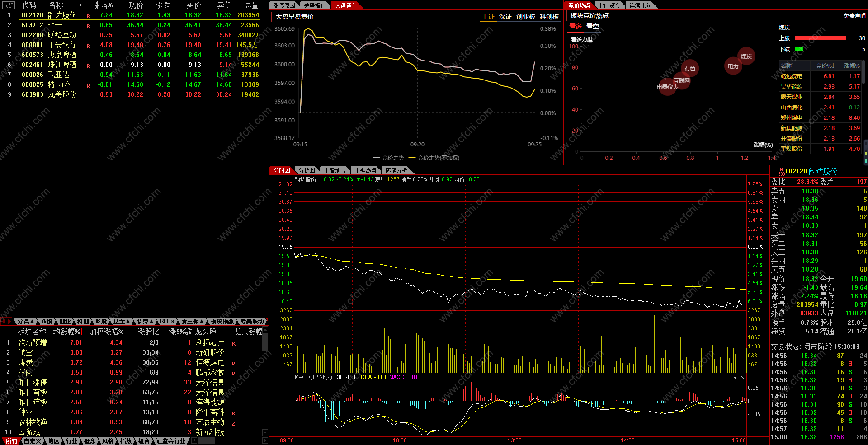Open the 个股地雷 tab
Screen dimensions: 868x445
pos(335,170)
